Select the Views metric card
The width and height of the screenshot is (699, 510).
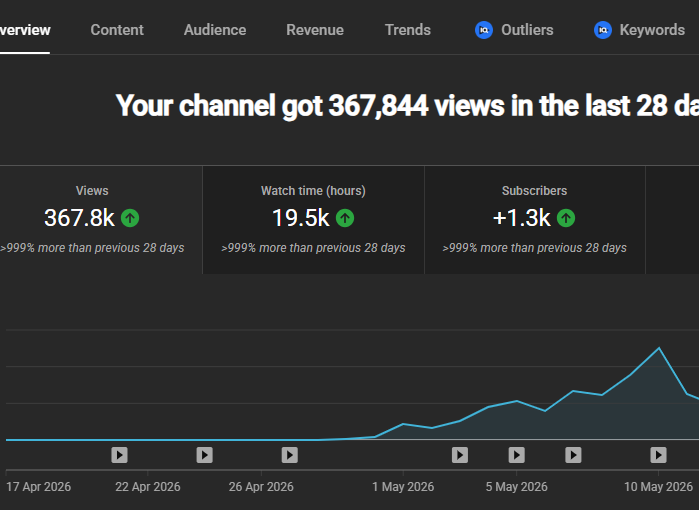click(101, 220)
